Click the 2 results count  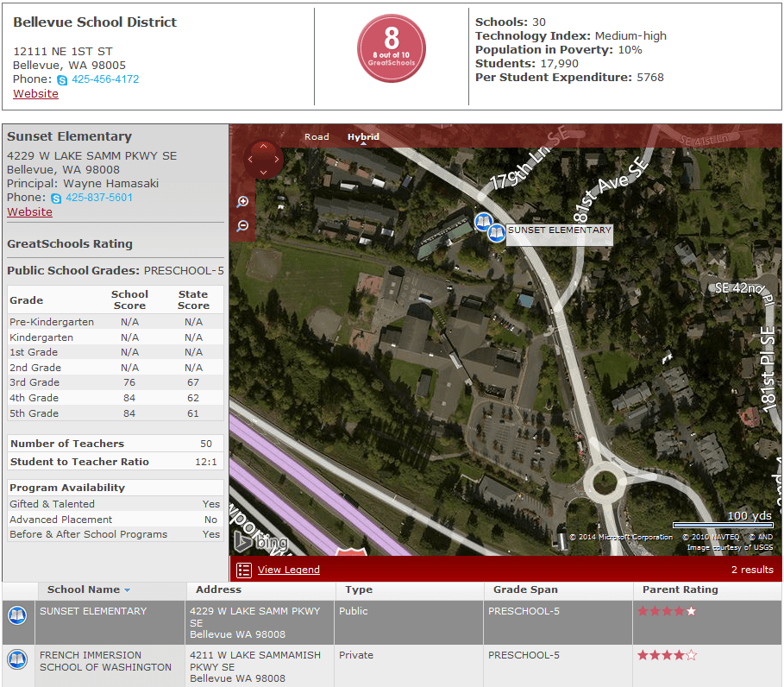click(x=752, y=570)
